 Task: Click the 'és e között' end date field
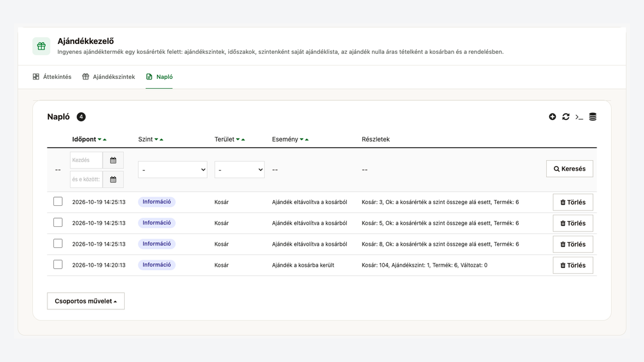coord(86,180)
